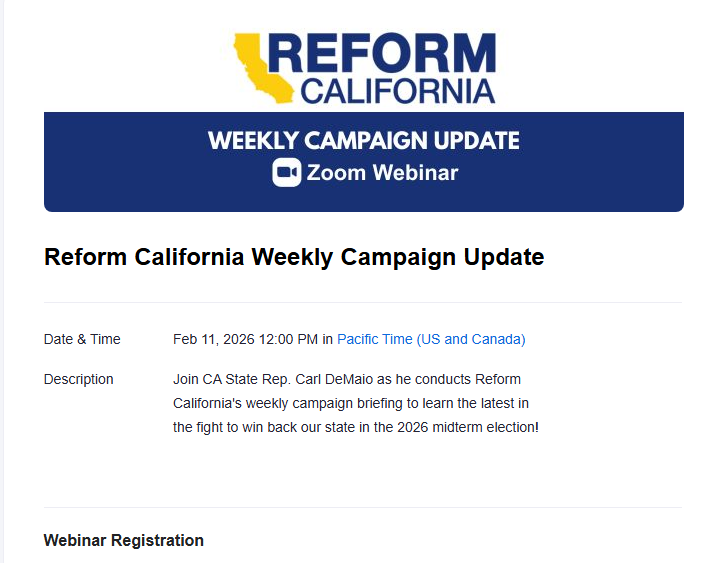The height and width of the screenshot is (563, 721).
Task: Click the Zoom camera icon in banner
Action: click(x=287, y=173)
